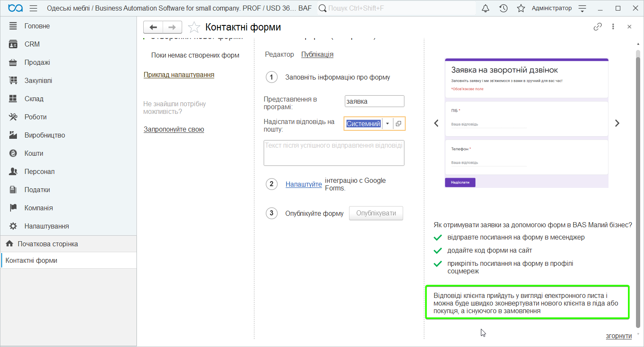The height and width of the screenshot is (347, 644).
Task: Click the form preview thumbnail
Action: point(527,123)
